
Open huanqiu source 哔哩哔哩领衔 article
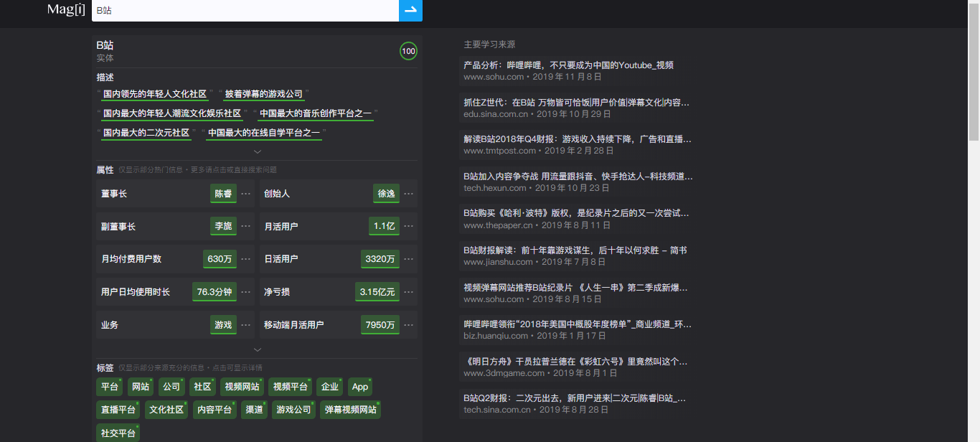[x=578, y=324]
